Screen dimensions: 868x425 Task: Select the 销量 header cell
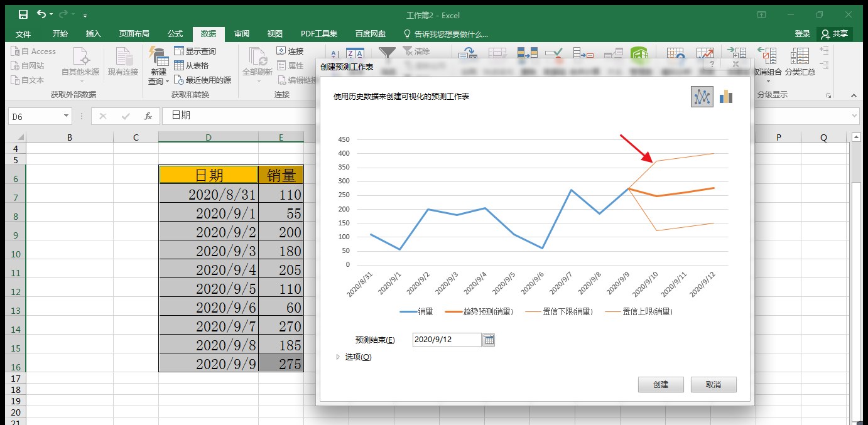(281, 175)
